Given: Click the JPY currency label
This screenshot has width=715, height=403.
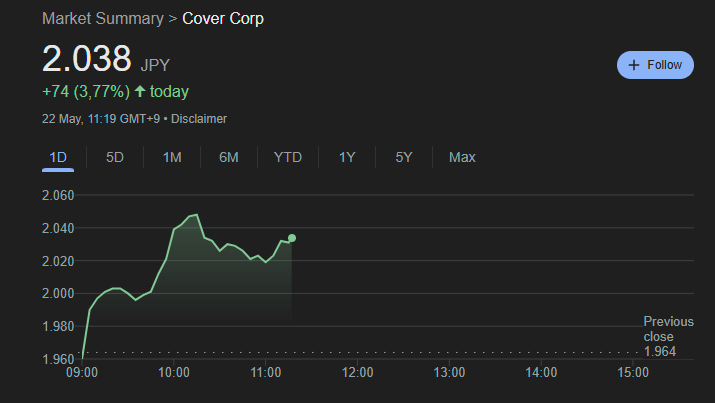Looking at the screenshot, I should tap(155, 65).
